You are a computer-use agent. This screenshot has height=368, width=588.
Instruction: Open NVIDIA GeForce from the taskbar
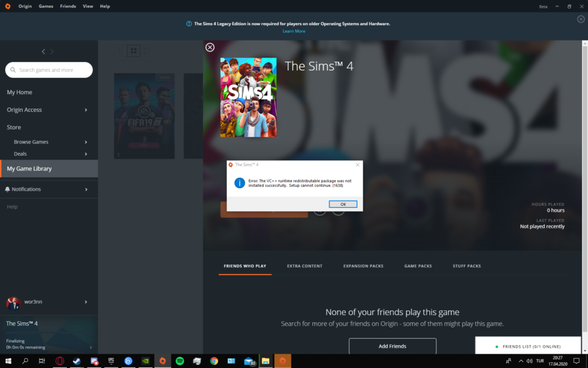(x=146, y=361)
